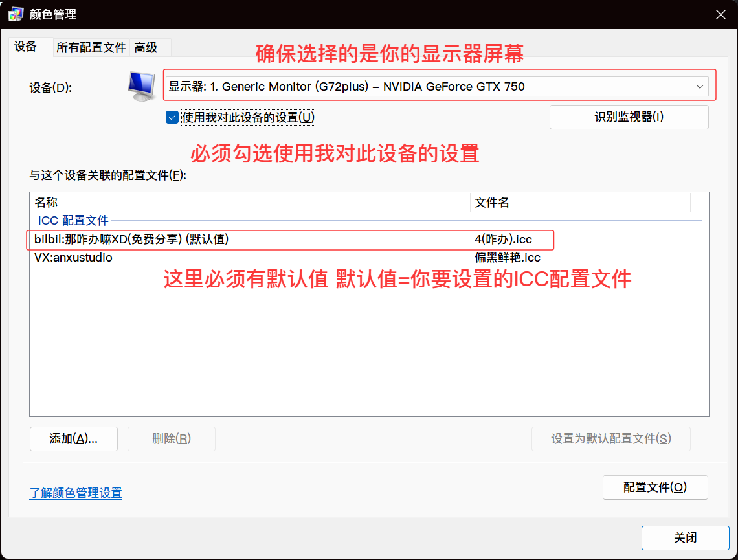Image resolution: width=738 pixels, height=560 pixels.
Task: Close the window with the title bar X
Action: (x=720, y=14)
